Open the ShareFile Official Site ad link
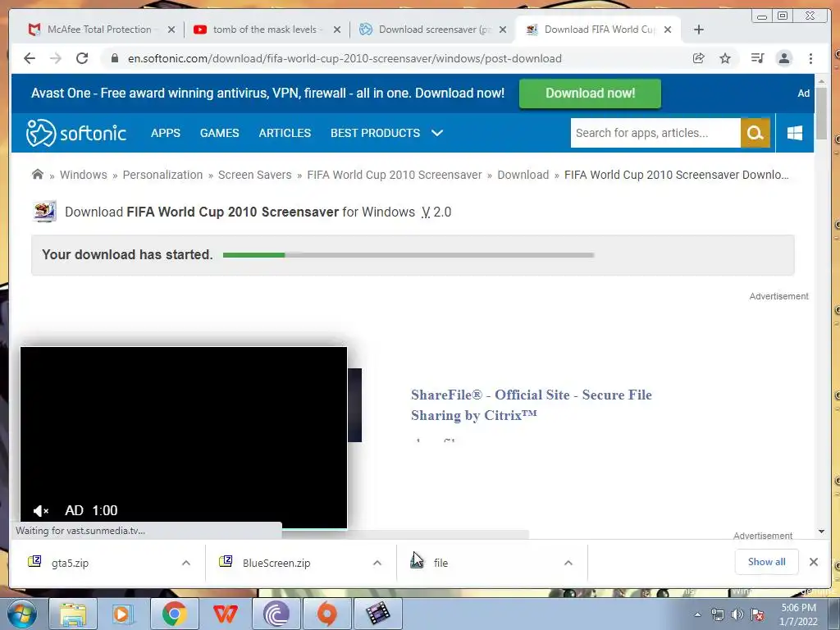This screenshot has height=630, width=840. (532, 405)
